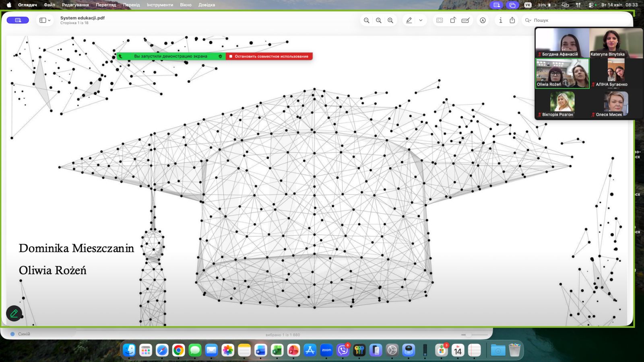Open the form filling tool

click(x=465, y=21)
